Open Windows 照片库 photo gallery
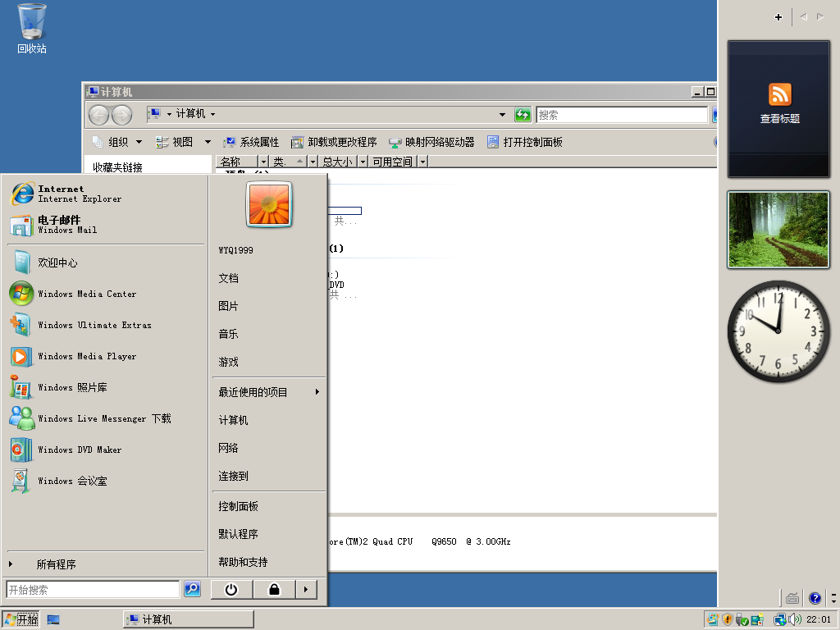Screen dimensions: 840x630 pos(106,387)
